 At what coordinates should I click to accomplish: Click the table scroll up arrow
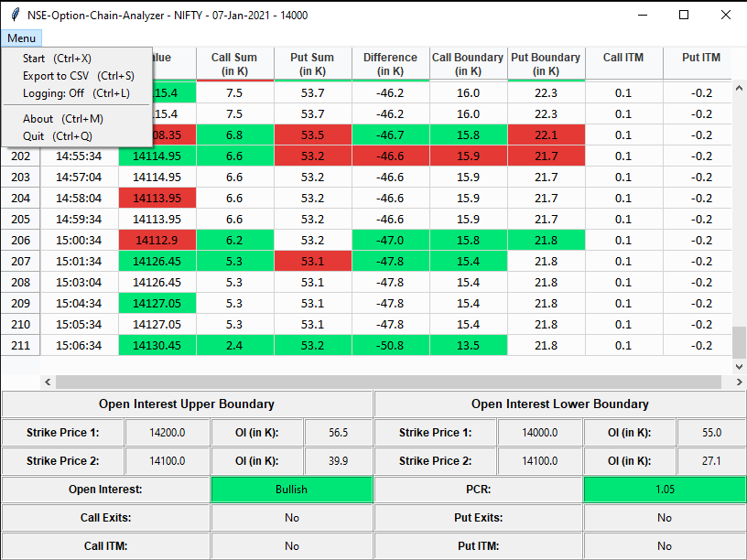click(x=739, y=88)
